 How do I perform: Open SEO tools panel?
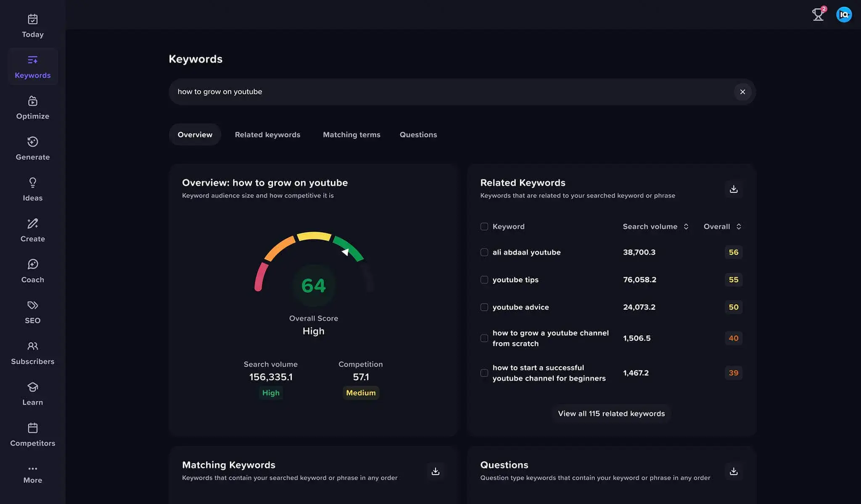(32, 311)
